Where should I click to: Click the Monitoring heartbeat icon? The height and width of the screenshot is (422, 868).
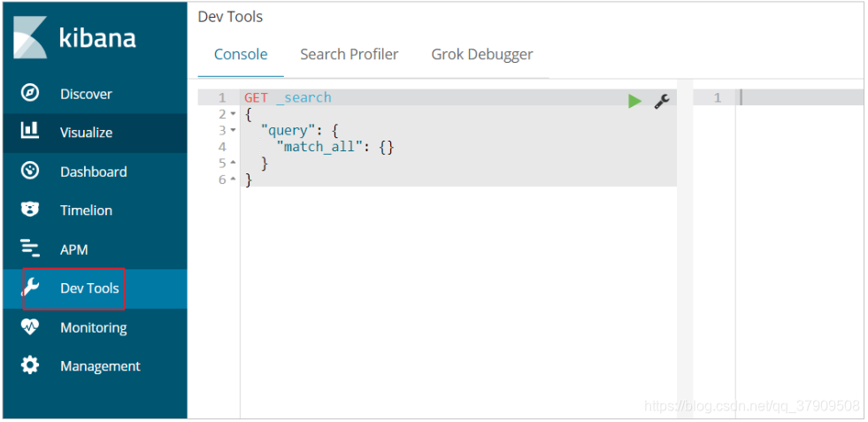(30, 326)
